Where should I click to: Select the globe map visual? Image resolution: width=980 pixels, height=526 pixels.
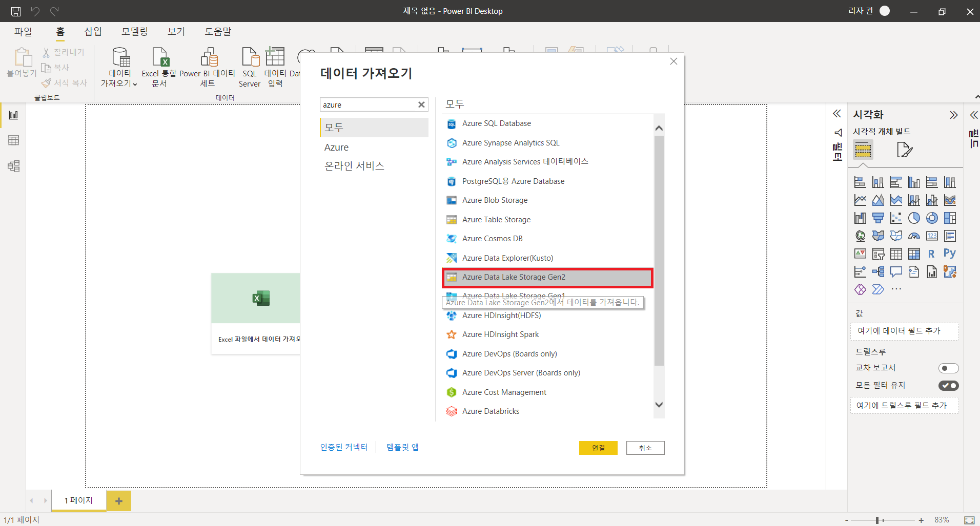pyautogui.click(x=860, y=236)
